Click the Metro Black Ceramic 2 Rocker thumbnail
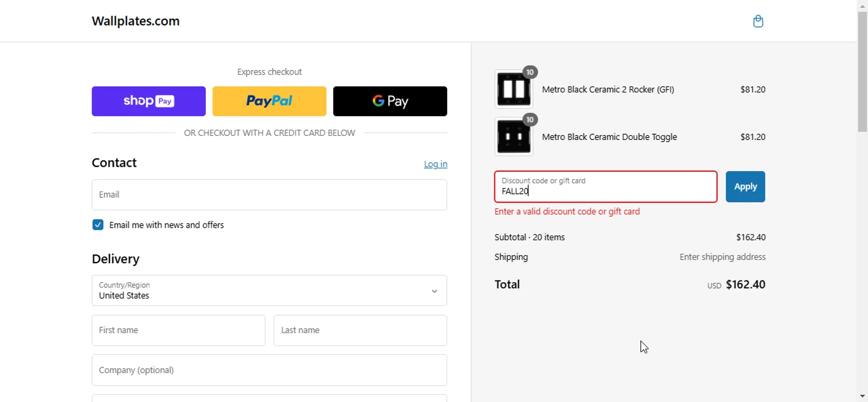Image resolution: width=868 pixels, height=402 pixels. [x=514, y=90]
